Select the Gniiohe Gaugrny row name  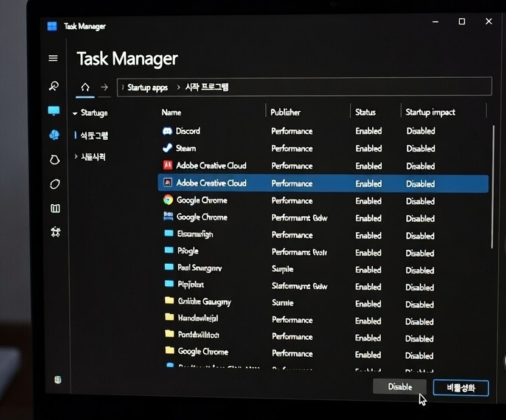point(204,301)
